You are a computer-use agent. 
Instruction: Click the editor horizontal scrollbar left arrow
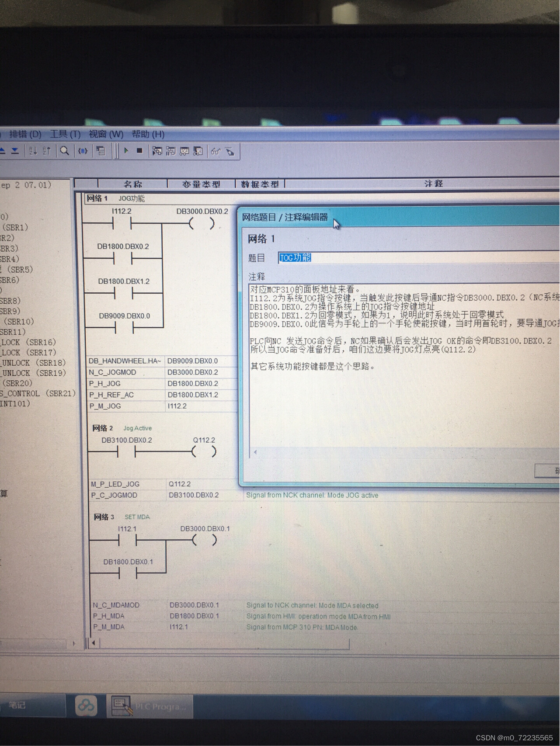point(93,643)
